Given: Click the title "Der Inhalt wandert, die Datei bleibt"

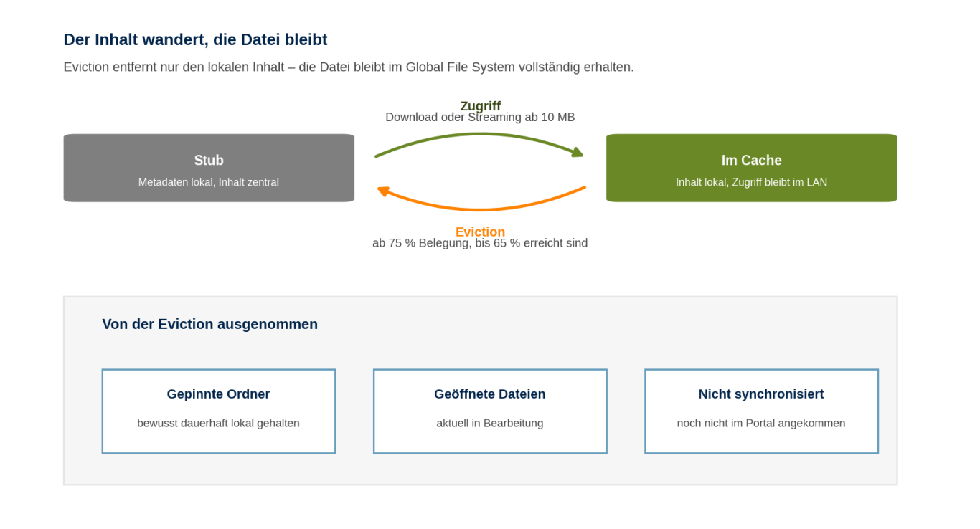Looking at the screenshot, I should tap(195, 39).
